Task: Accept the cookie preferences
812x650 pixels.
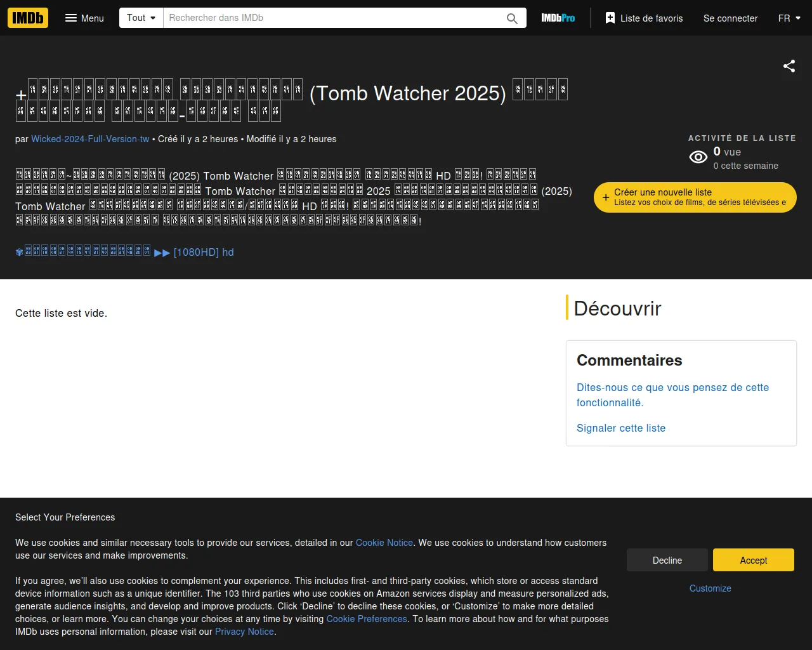Action: pos(753,560)
